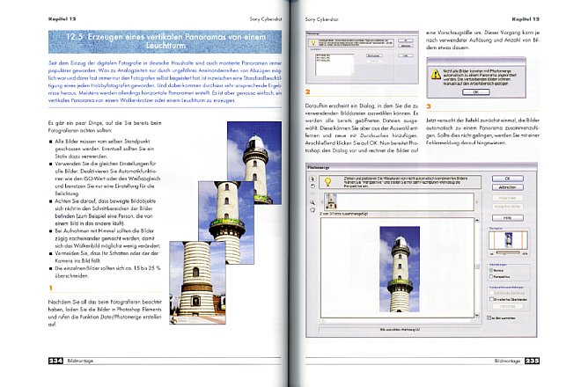588x387 pixels.
Task: Click Abbrechen in the small Photomerge dialog
Action: pos(406,46)
